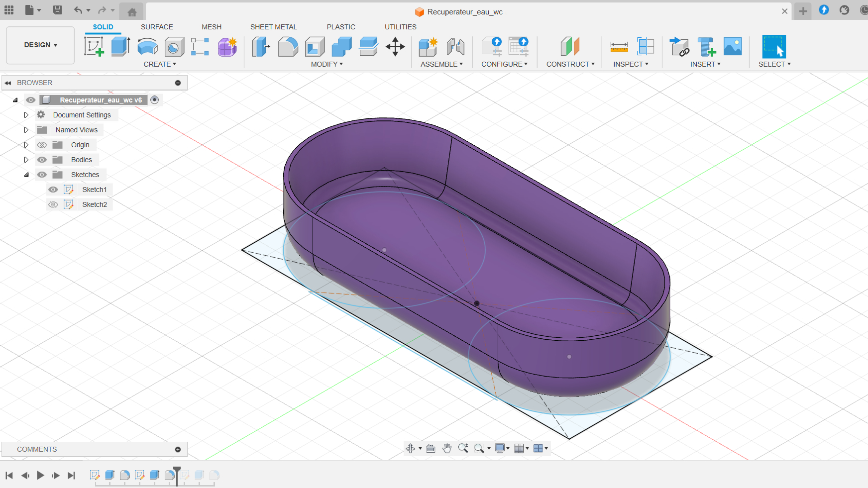Click the Change Parameters icon
The width and height of the screenshot is (868, 488).
tap(492, 47)
